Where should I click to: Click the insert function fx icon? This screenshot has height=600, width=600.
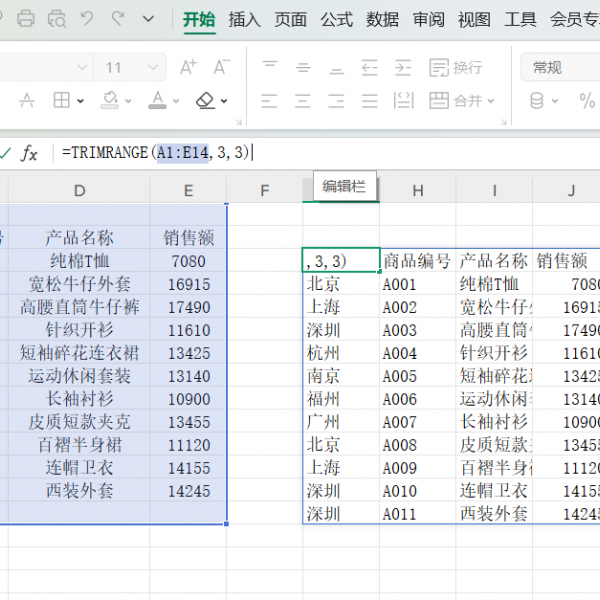[30, 153]
